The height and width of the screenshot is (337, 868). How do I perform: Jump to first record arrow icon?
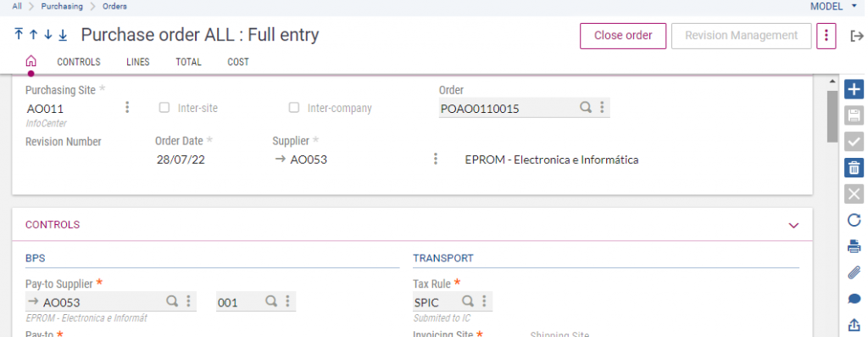(x=19, y=35)
